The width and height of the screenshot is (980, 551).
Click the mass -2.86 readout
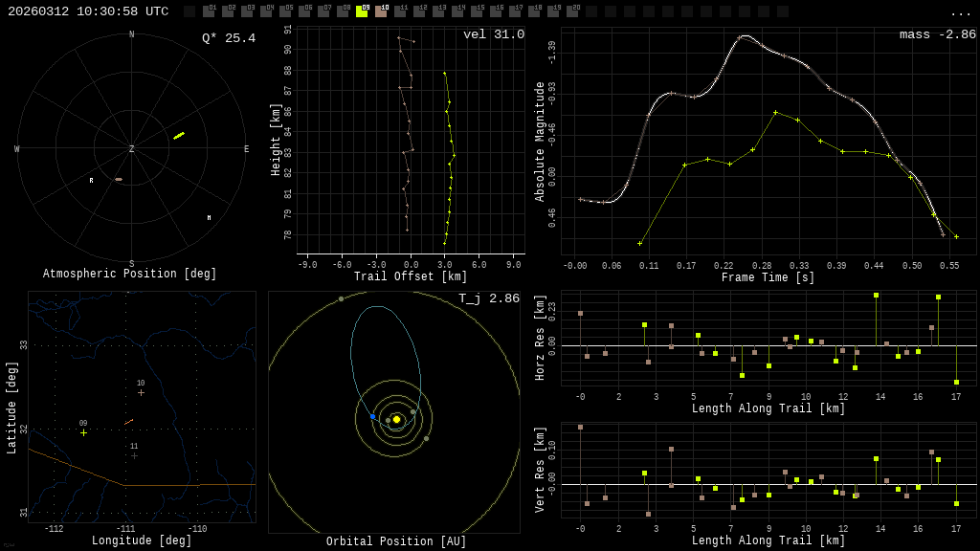point(937,34)
